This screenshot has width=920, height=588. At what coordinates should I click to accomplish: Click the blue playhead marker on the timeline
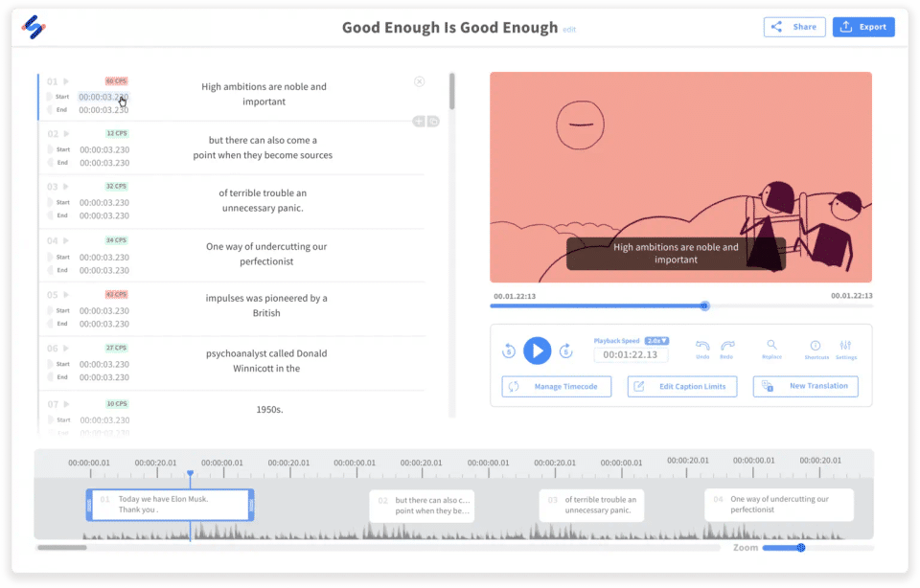[190, 473]
